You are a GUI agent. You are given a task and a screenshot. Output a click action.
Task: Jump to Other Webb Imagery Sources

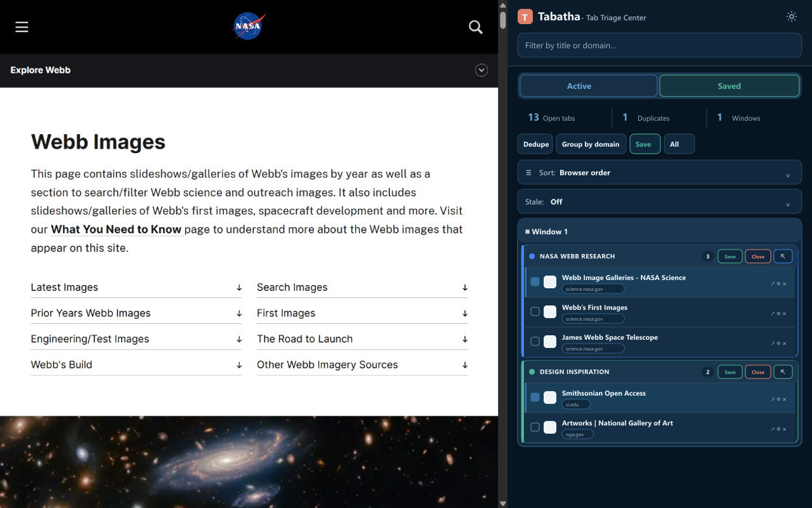(x=362, y=365)
